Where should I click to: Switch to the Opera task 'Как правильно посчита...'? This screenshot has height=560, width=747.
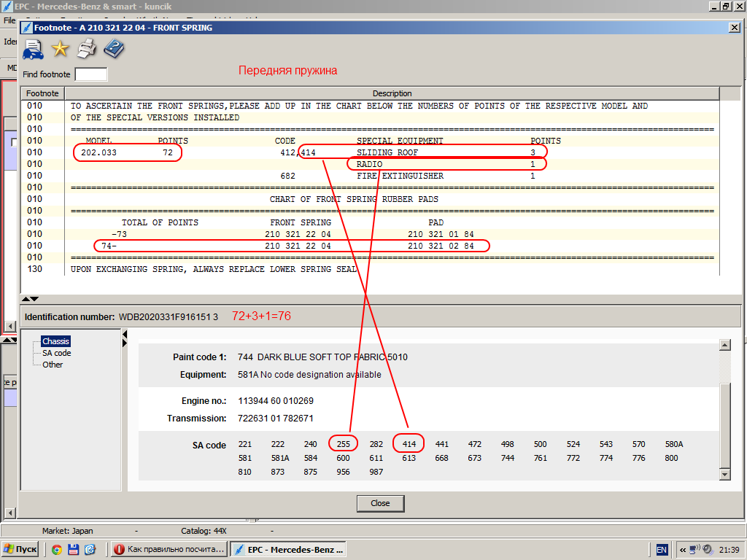(x=169, y=550)
